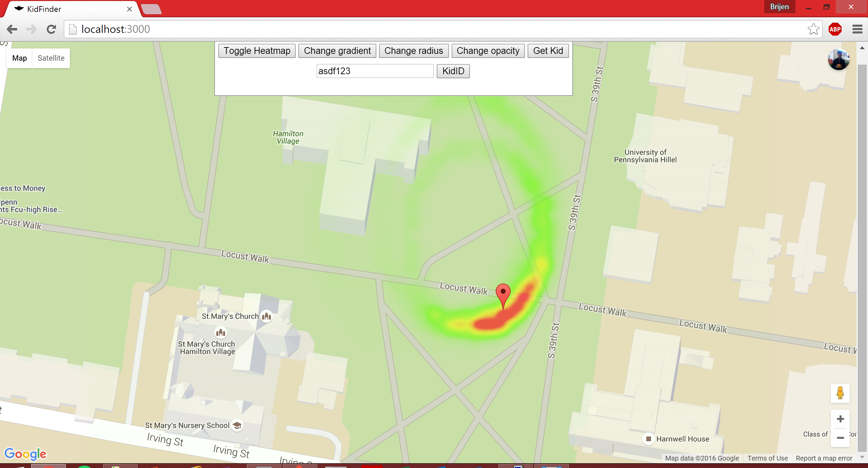Click the AdBlock Plus extension icon
This screenshot has height=468, width=868.
835,29
